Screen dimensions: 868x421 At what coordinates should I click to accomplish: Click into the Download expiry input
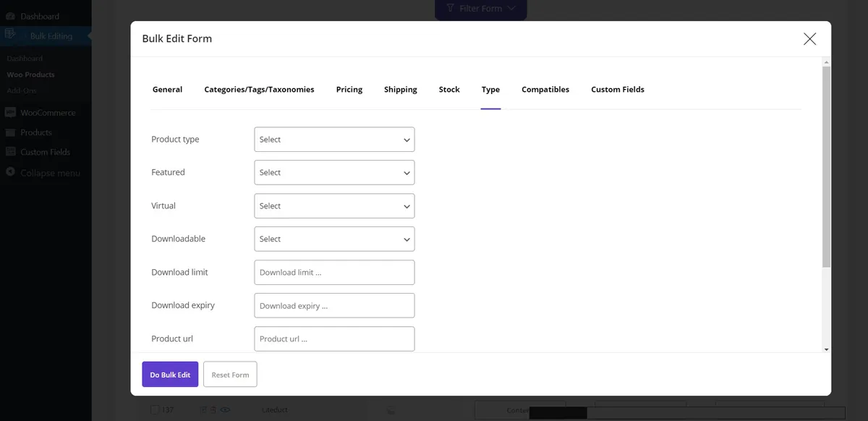click(334, 306)
